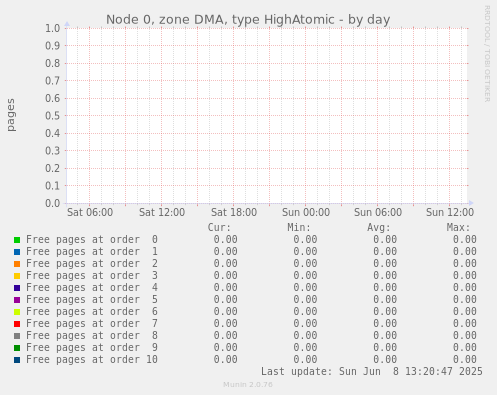Click legend label 'Free pages at order 4'
The height and width of the screenshot is (395, 497).
92,288
